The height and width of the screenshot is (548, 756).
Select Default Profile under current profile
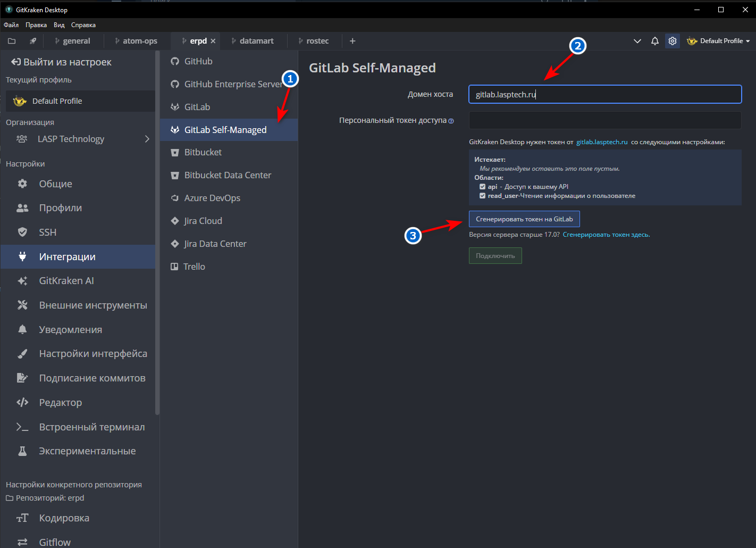pos(80,101)
